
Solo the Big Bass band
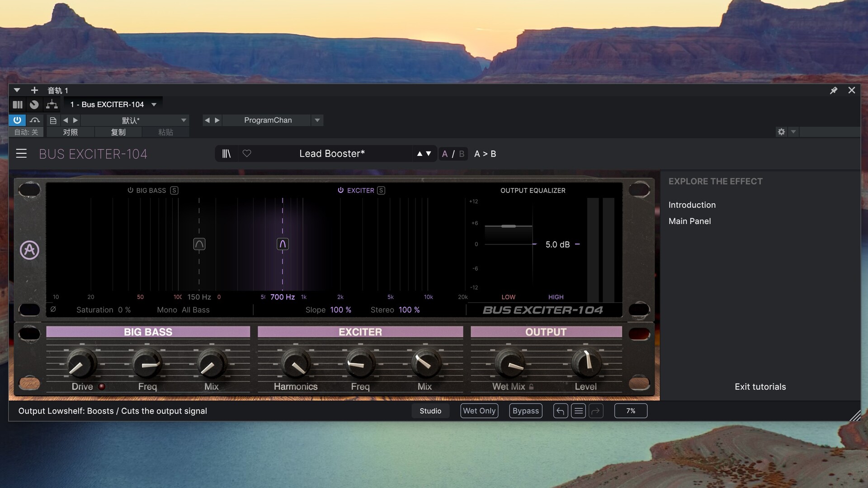174,190
